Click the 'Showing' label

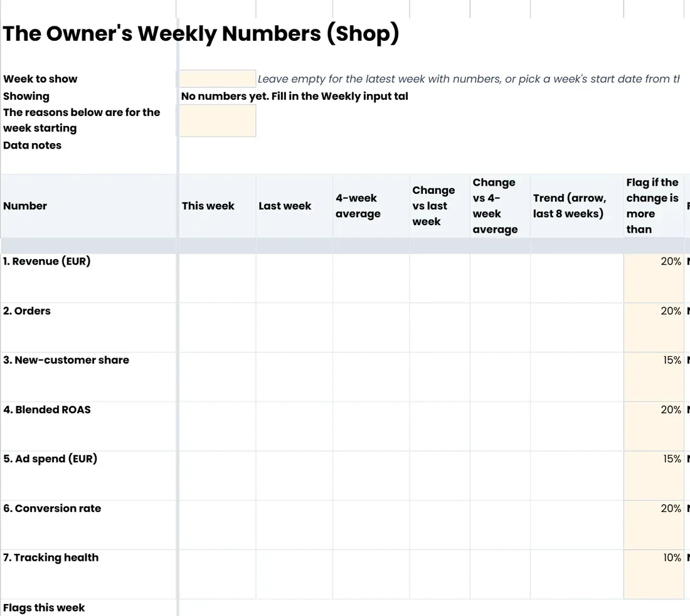26,96
